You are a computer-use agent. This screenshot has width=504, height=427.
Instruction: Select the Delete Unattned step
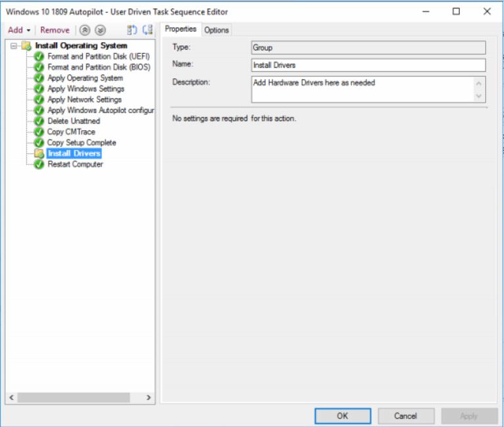pos(74,121)
